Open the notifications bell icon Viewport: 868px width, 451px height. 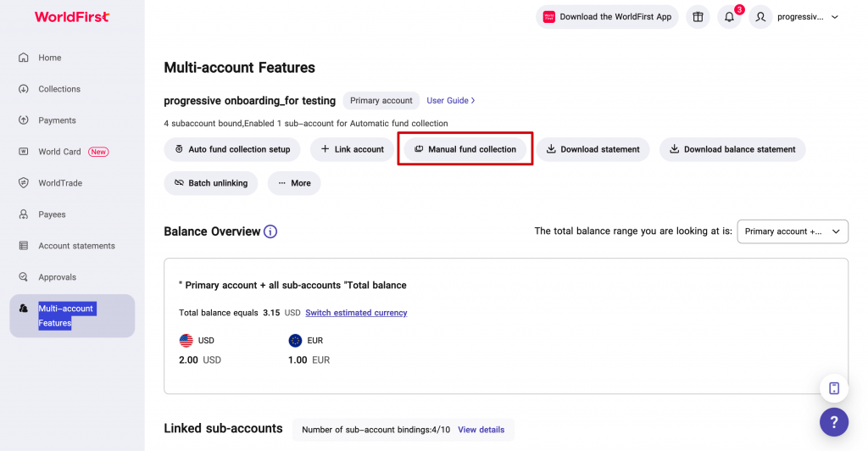coord(729,17)
